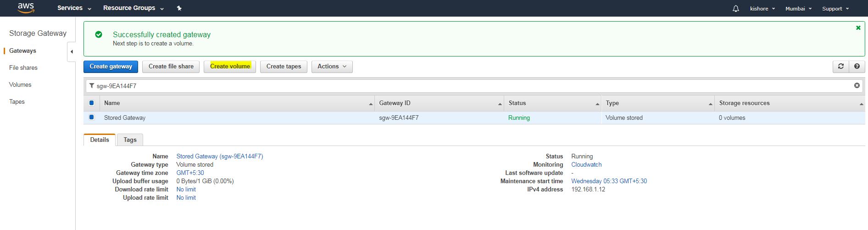
Task: Click the AWS logo home icon
Action: point(26,8)
